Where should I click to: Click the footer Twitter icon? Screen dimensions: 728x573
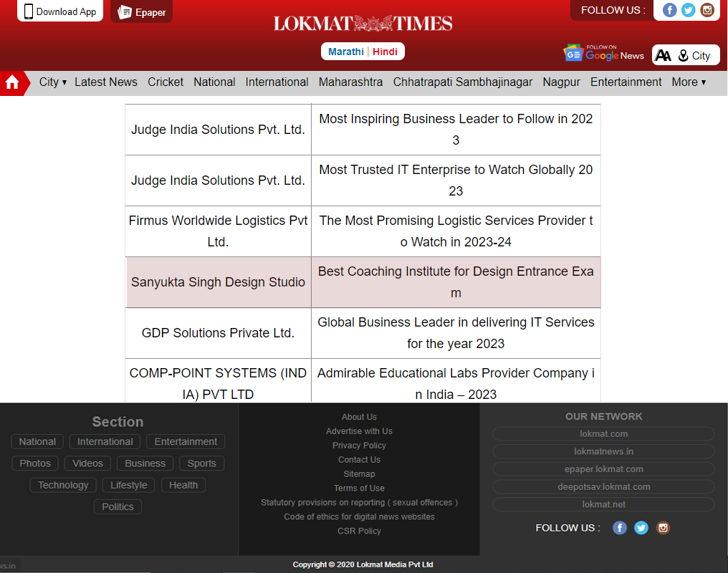(641, 528)
